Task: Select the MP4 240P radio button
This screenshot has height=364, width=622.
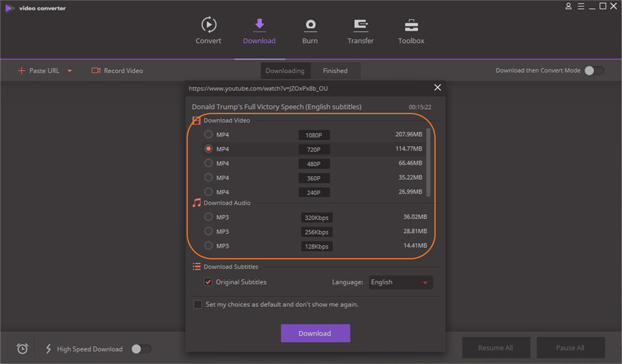Action: click(x=209, y=192)
